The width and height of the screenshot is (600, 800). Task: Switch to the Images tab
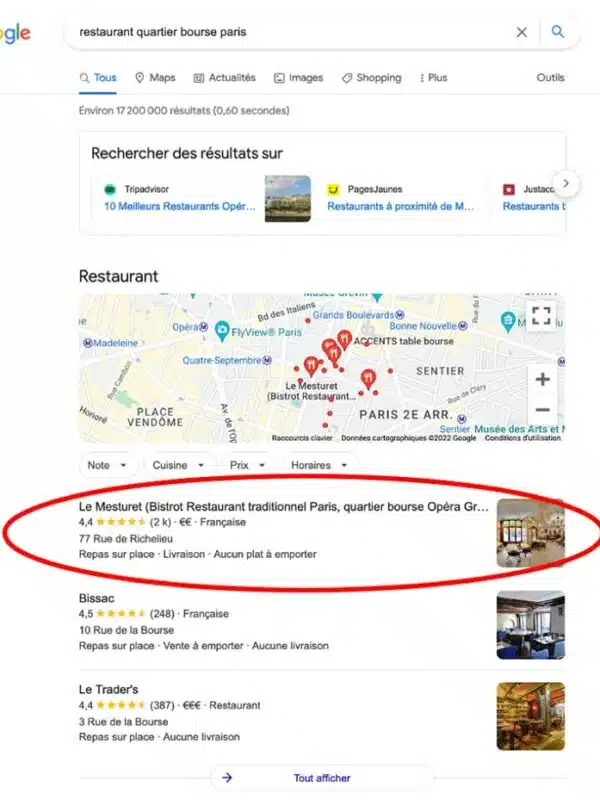click(x=299, y=78)
